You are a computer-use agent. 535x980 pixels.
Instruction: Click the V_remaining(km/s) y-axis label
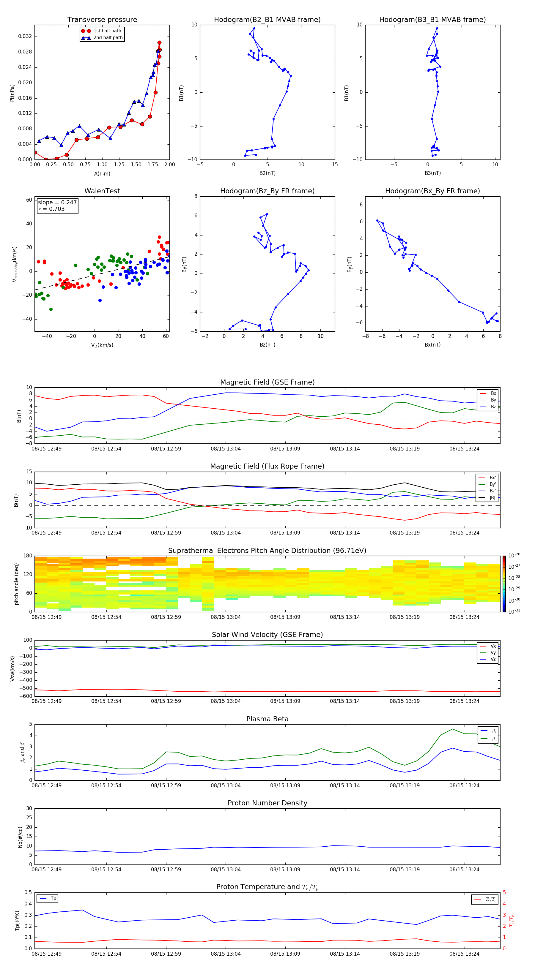(x=15, y=264)
